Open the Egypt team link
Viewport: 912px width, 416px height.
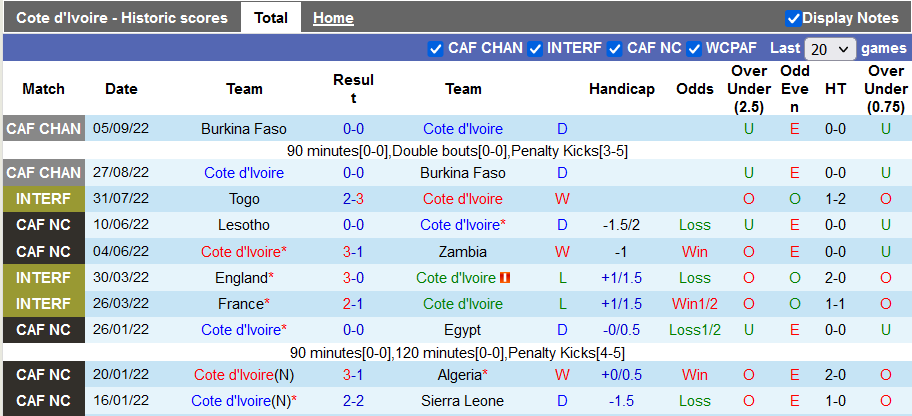(463, 330)
